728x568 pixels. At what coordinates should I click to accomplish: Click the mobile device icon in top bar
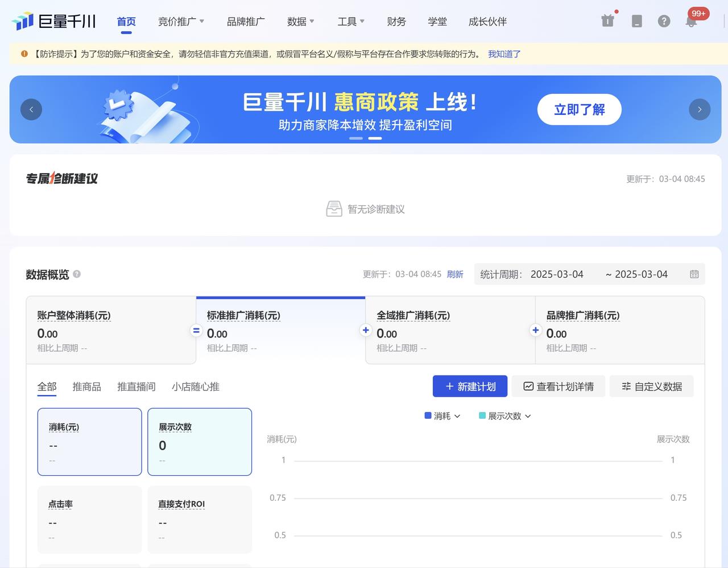click(x=636, y=21)
